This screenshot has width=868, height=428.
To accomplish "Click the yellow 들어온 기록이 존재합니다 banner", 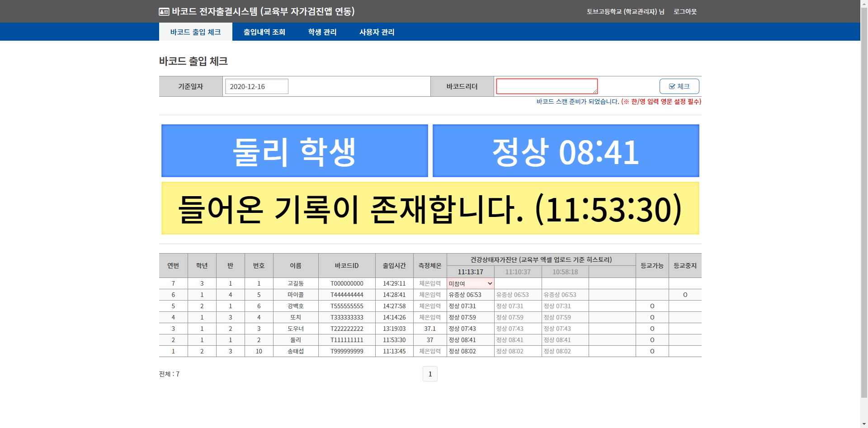I will (430, 208).
